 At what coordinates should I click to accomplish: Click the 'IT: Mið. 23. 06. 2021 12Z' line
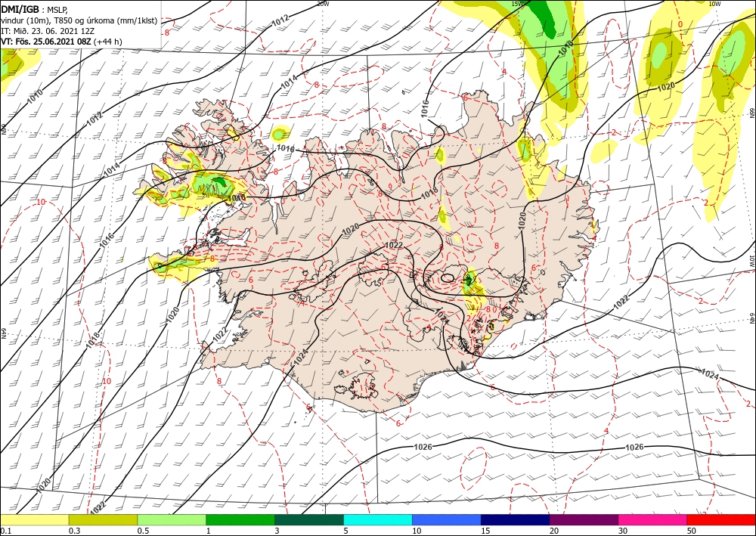point(48,31)
